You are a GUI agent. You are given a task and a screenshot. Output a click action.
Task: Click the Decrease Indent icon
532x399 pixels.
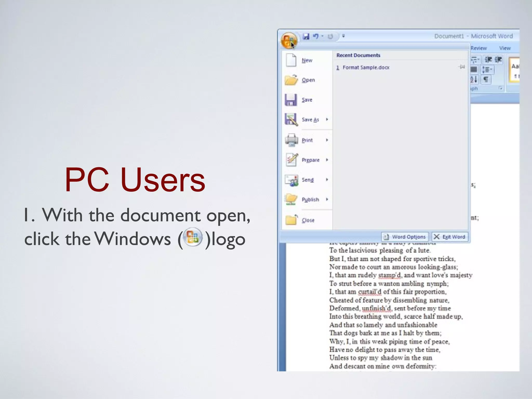[x=488, y=60]
